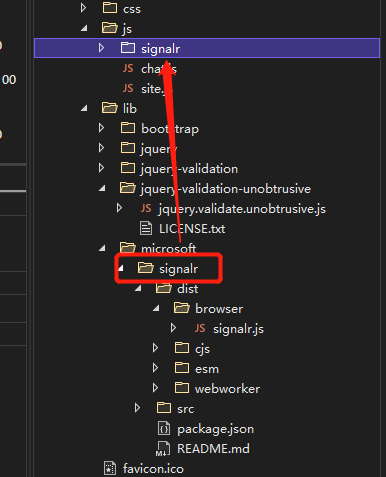The width and height of the screenshot is (386, 477).
Task: Expand the selected signalr folder under js
Action: (x=101, y=48)
